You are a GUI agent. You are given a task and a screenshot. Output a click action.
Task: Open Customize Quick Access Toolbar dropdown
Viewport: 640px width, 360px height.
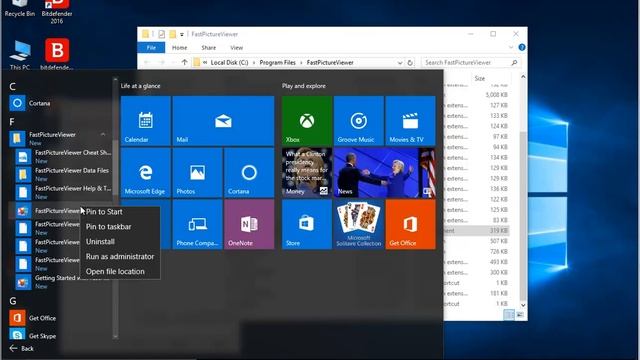coord(182,34)
